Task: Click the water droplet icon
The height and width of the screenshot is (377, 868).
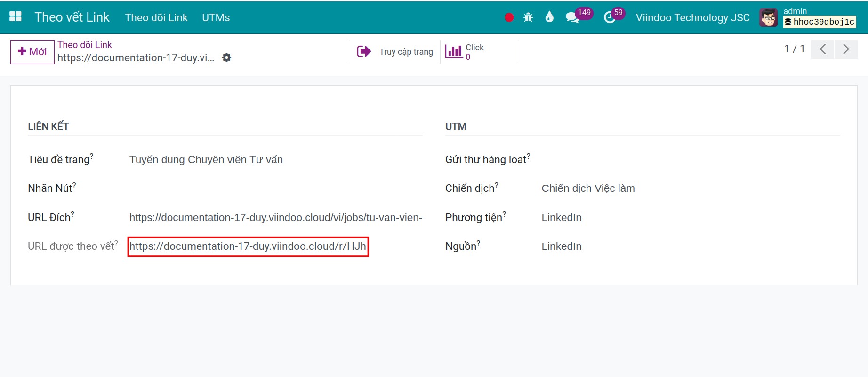Action: (549, 17)
